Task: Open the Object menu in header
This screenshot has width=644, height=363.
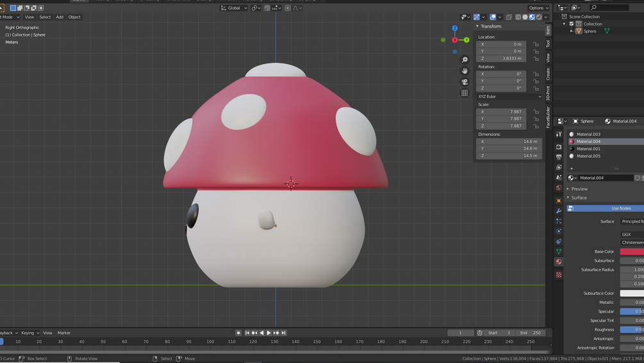Action: point(74,17)
